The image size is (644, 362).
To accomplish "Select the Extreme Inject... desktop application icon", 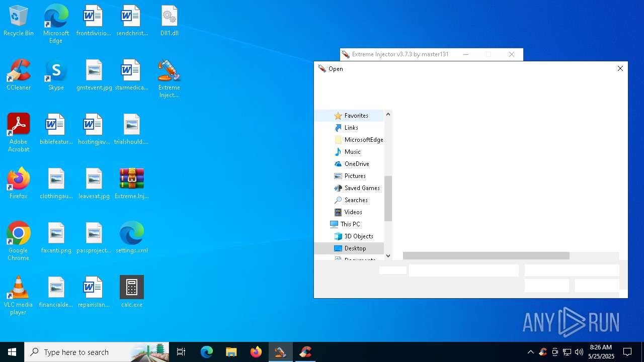I will point(169,78).
